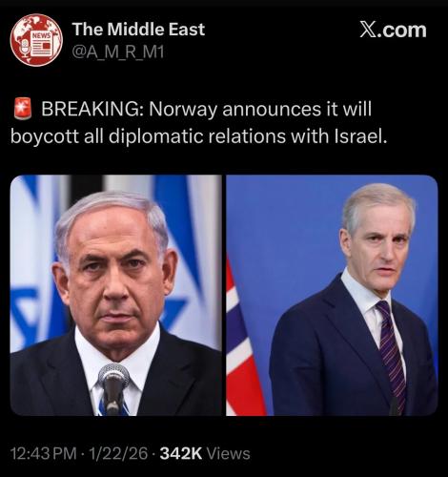Image resolution: width=448 pixels, height=477 pixels.
Task: Click the @A_M_R_M1 handle
Action: pyautogui.click(x=118, y=52)
